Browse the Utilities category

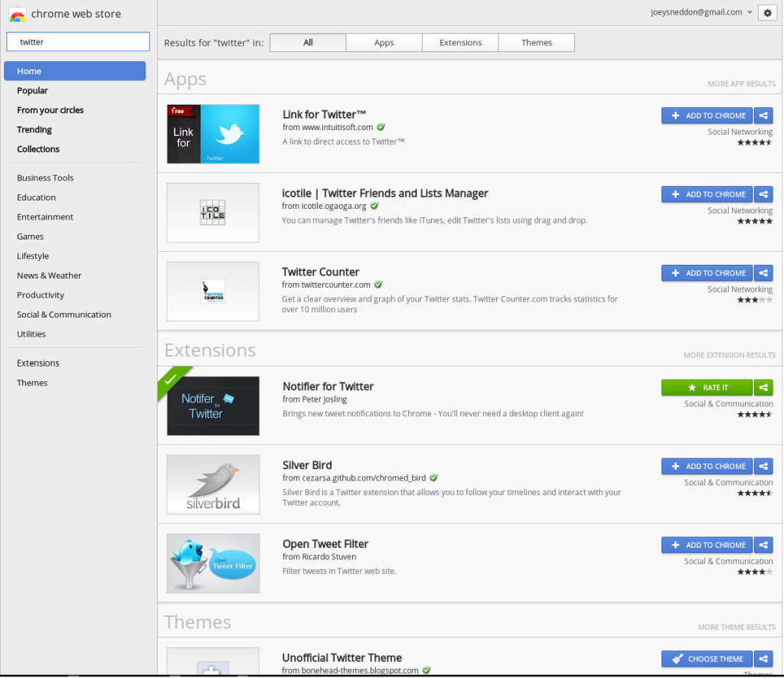[x=31, y=334]
